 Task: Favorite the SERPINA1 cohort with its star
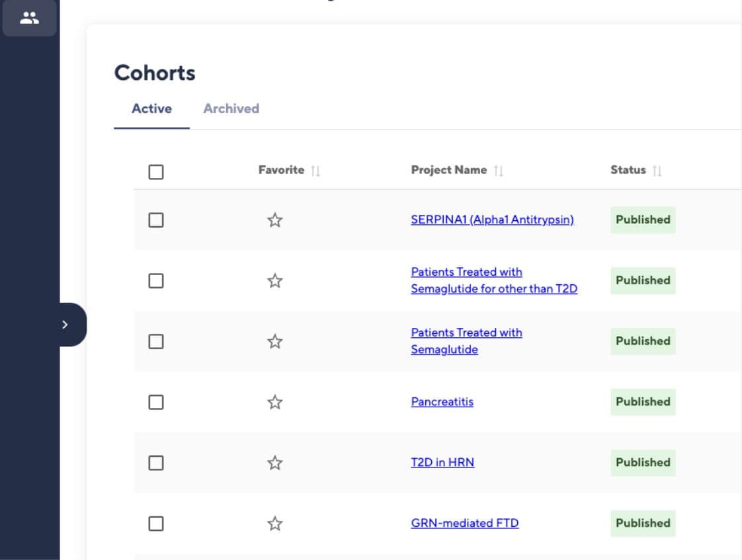(x=275, y=220)
